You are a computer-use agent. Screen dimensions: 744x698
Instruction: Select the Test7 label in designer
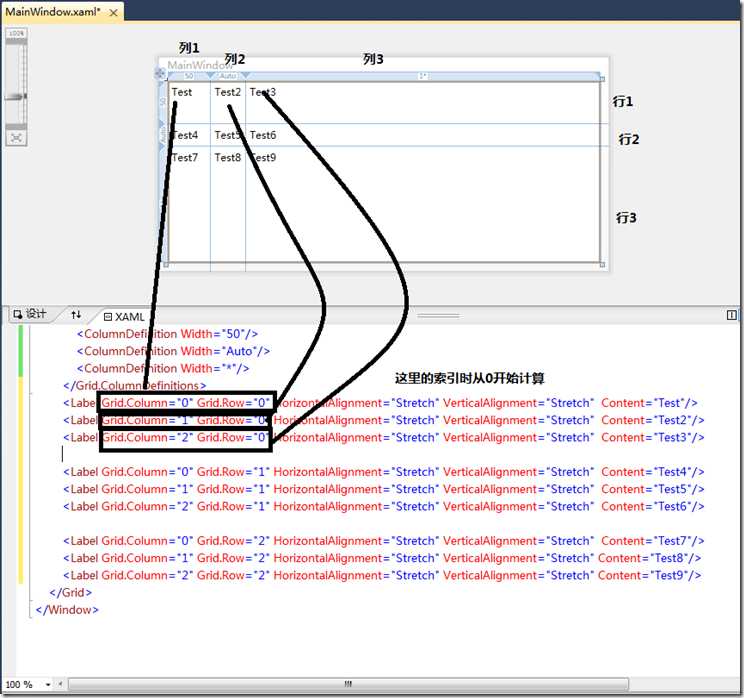185,158
